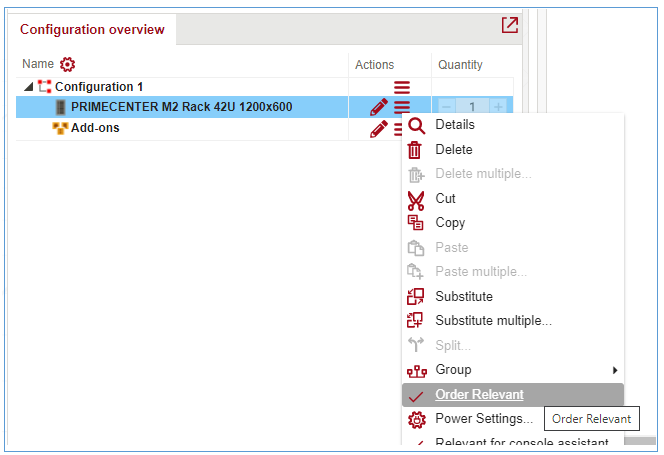Choose Copy from the context menu
Image resolution: width=664 pixels, height=455 pixels.
513,223
